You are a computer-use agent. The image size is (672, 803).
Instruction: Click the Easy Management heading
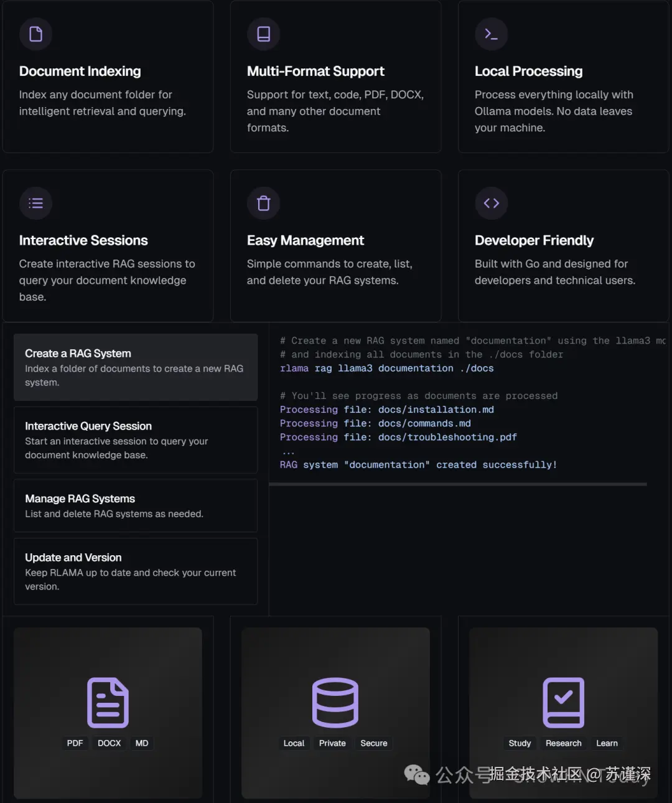coord(306,240)
